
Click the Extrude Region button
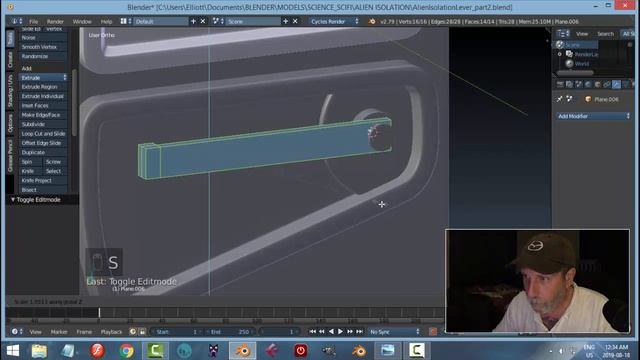click(43, 87)
